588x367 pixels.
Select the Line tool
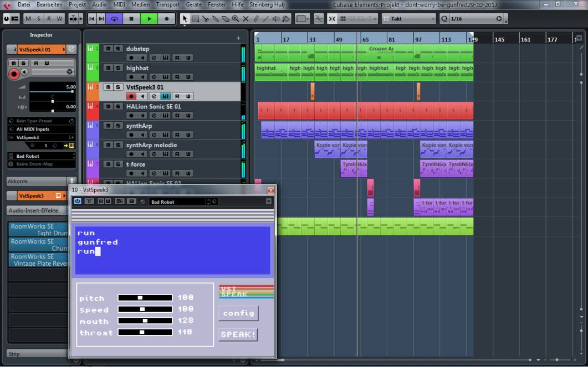[x=265, y=19]
